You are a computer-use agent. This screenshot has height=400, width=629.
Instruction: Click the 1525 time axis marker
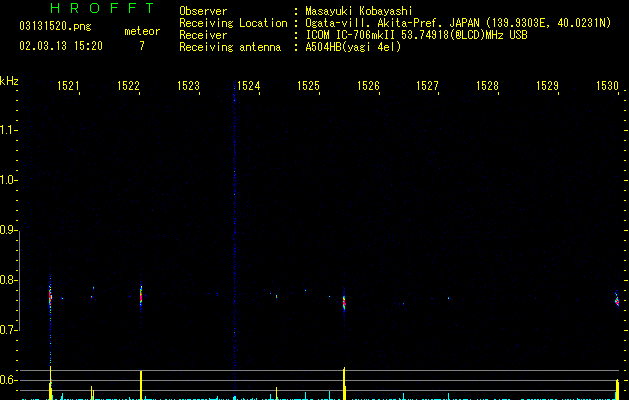[x=308, y=86]
